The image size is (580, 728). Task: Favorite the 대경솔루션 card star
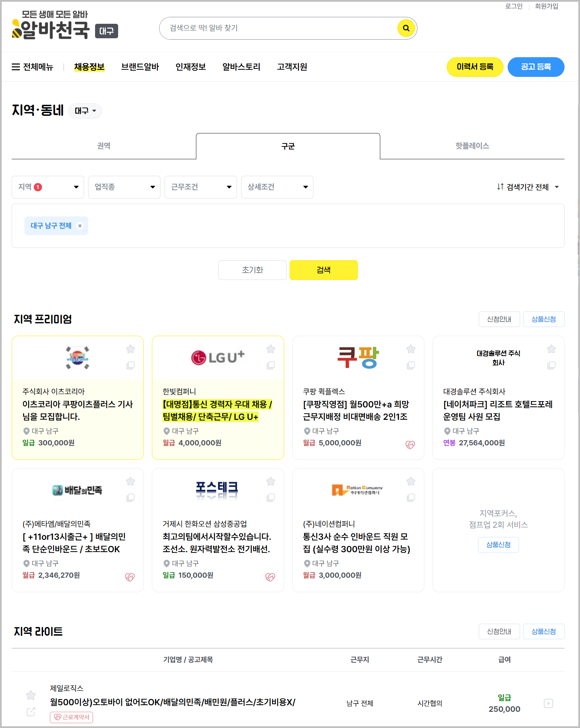coord(551,349)
